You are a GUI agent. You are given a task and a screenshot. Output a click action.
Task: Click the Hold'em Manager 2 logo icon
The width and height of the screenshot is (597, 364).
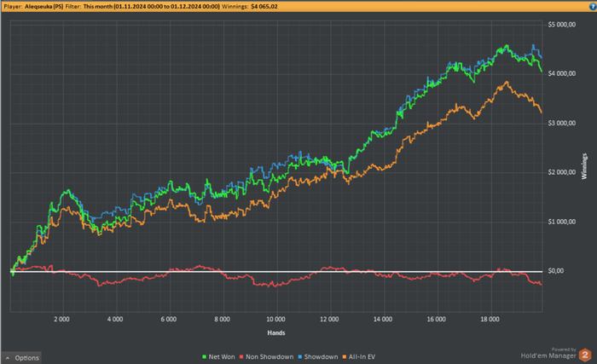(x=585, y=355)
